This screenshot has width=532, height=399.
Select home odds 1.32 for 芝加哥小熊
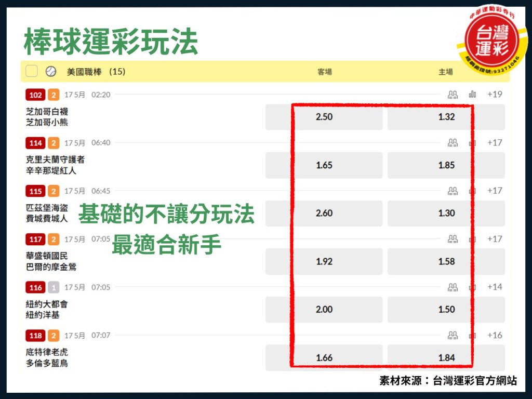[446, 117]
